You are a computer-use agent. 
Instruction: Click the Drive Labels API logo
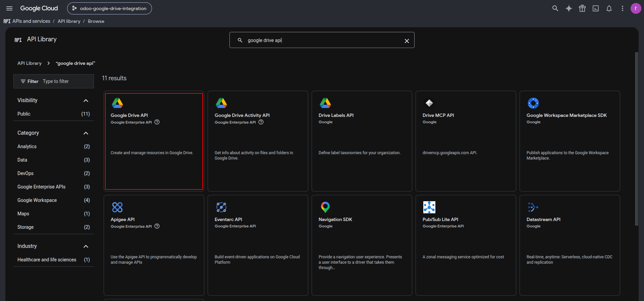click(x=325, y=103)
